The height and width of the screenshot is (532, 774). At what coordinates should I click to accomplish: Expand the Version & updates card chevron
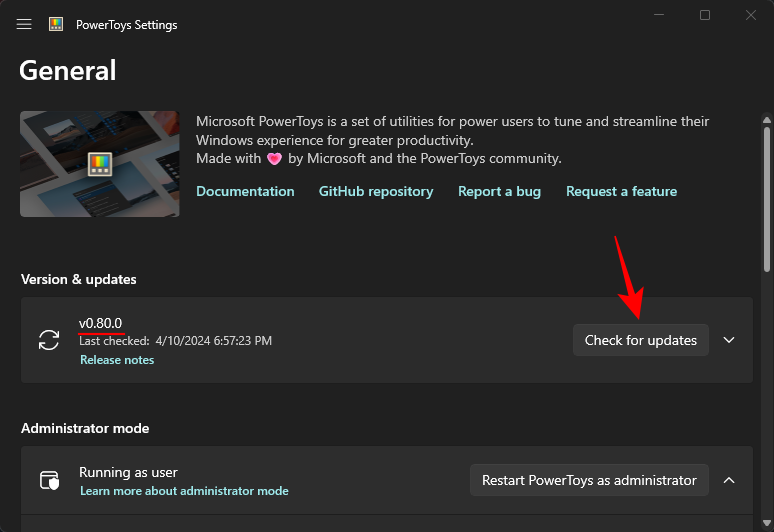[x=729, y=340]
